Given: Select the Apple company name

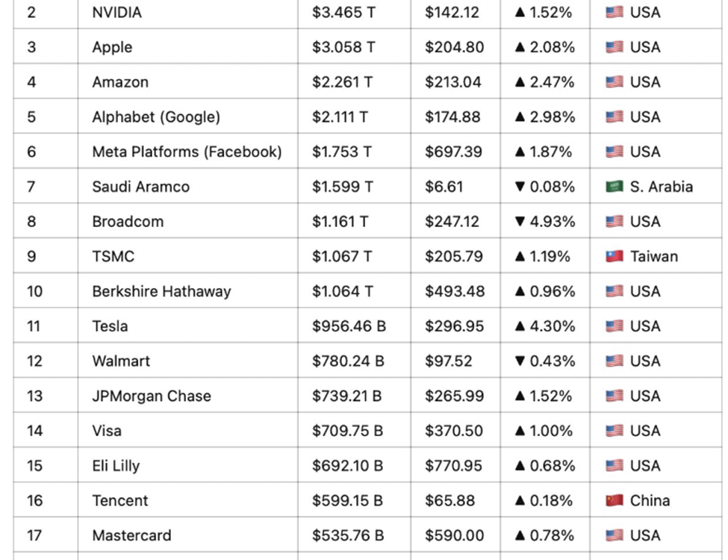Looking at the screenshot, I should tap(112, 48).
